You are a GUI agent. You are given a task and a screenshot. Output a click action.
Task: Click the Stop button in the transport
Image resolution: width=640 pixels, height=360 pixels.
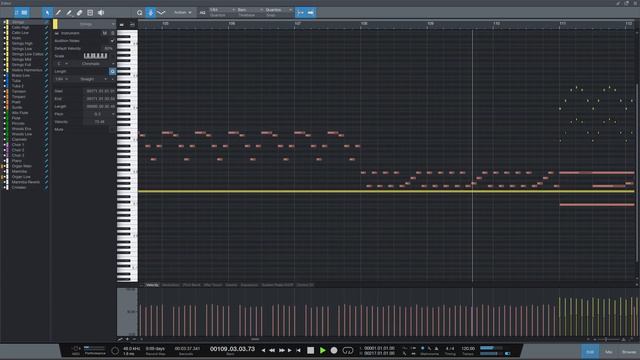311,350
